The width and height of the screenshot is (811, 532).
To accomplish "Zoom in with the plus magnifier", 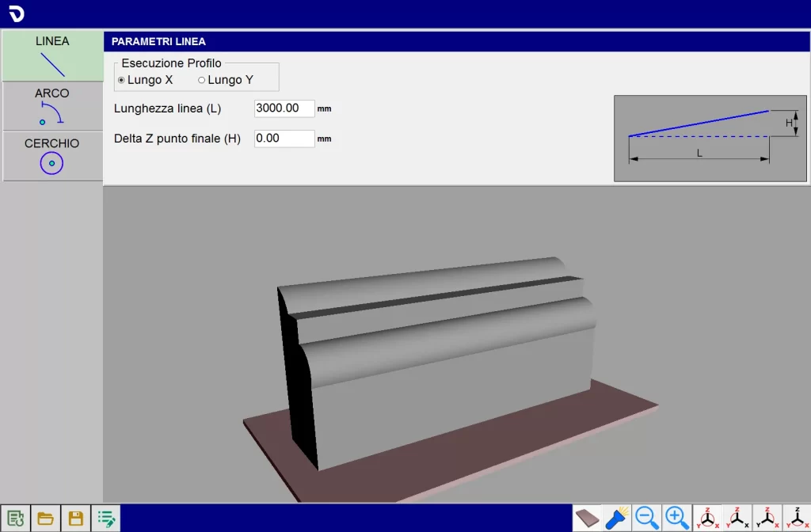I will 677,518.
